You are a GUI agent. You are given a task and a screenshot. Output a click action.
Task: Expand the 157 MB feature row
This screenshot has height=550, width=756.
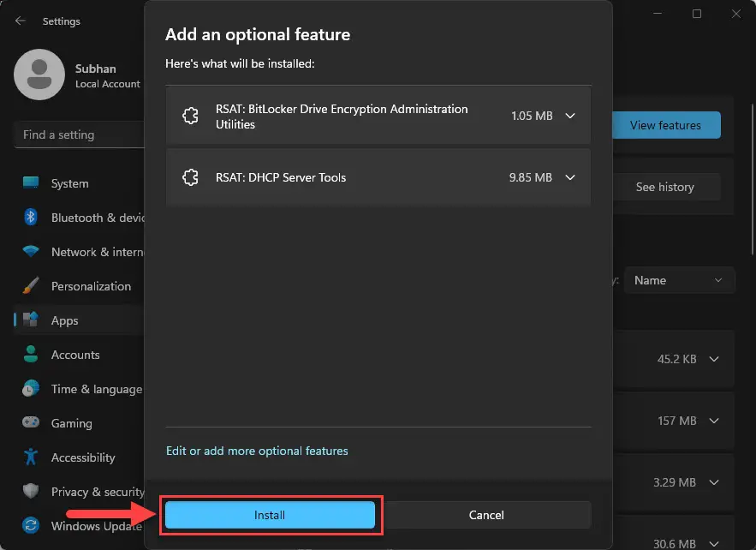(714, 421)
